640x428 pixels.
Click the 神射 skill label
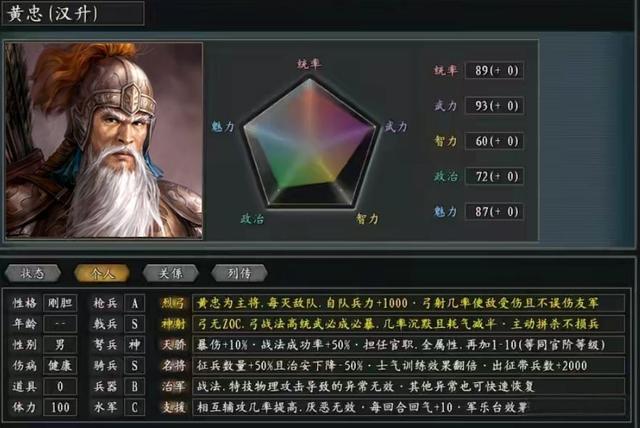pyautogui.click(x=173, y=324)
